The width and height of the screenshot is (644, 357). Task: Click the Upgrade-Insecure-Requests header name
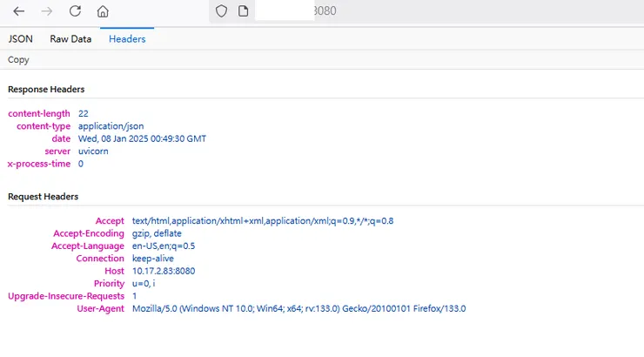tap(66, 296)
